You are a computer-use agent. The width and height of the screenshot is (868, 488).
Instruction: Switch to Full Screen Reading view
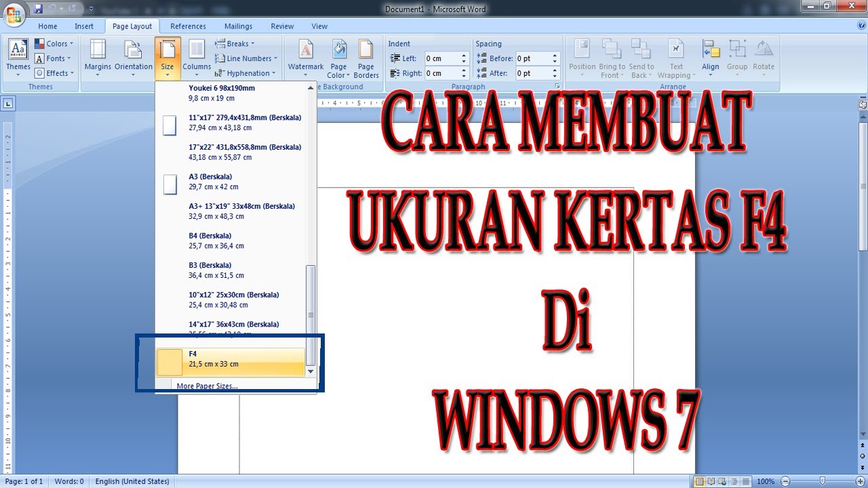click(x=711, y=481)
